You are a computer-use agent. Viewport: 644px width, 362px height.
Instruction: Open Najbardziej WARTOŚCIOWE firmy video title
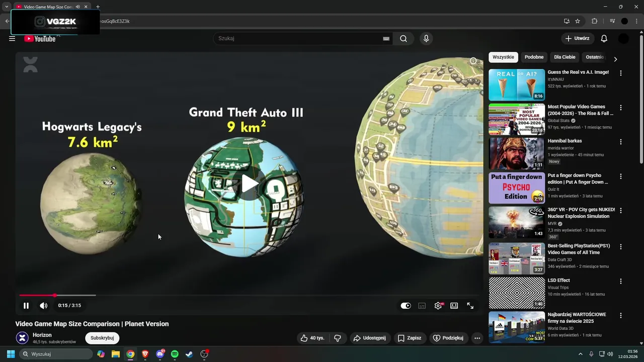click(x=577, y=318)
